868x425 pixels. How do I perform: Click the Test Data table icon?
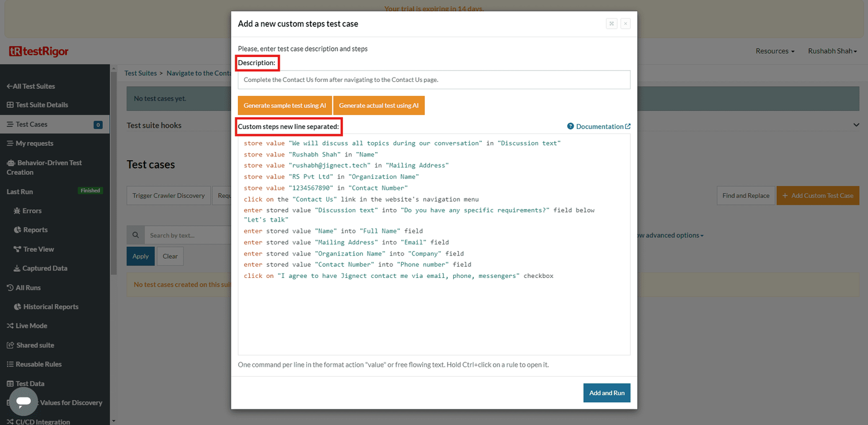(10, 383)
